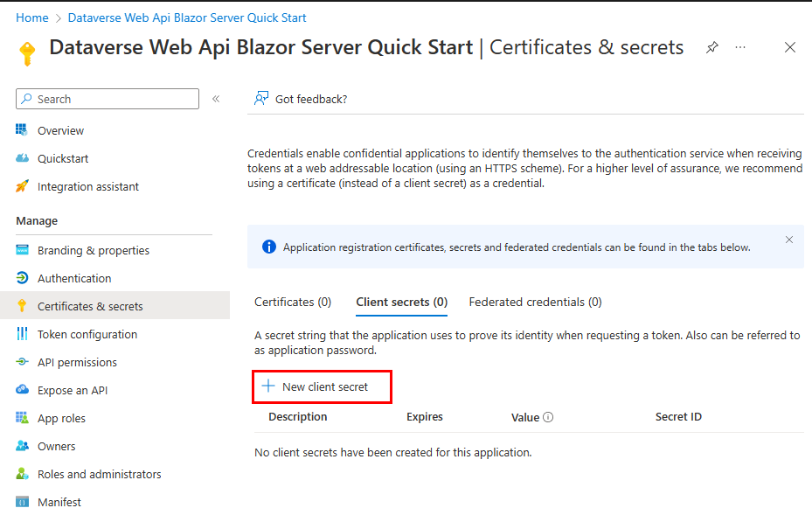812x515 pixels.
Task: Switch to the Certificates tab
Action: [x=292, y=302]
